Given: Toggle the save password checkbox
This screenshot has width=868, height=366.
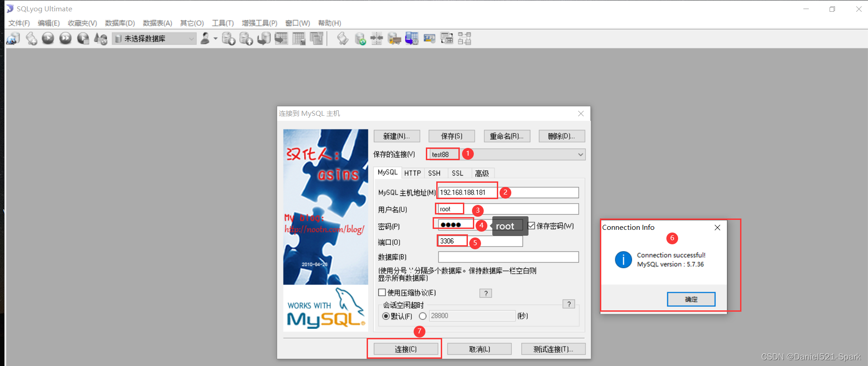Looking at the screenshot, I should pyautogui.click(x=532, y=226).
